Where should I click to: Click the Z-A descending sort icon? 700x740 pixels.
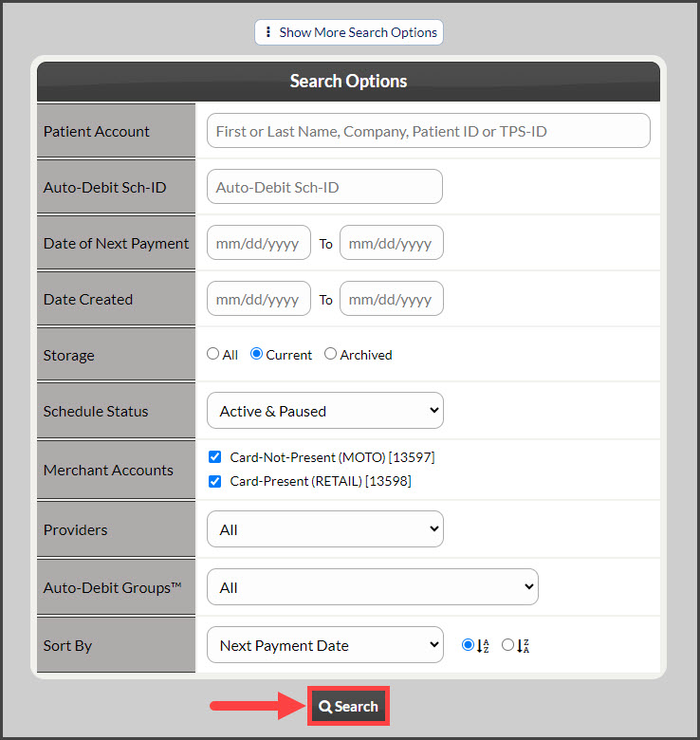[523, 646]
